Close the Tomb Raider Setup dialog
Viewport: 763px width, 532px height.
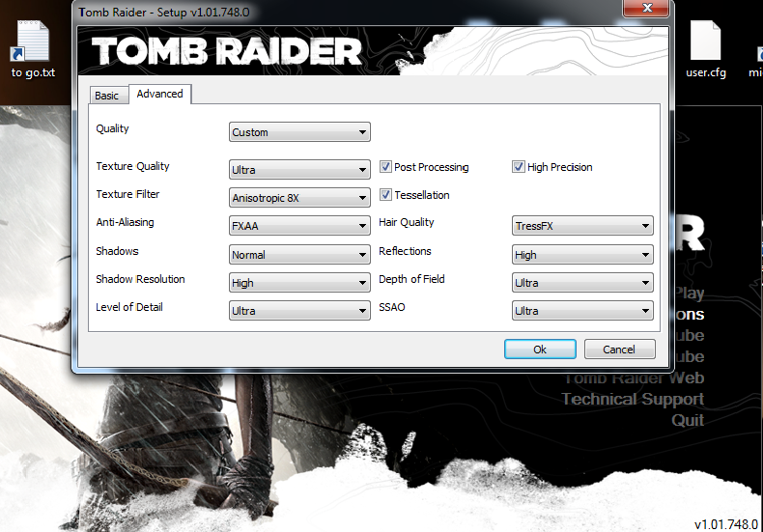(x=647, y=8)
